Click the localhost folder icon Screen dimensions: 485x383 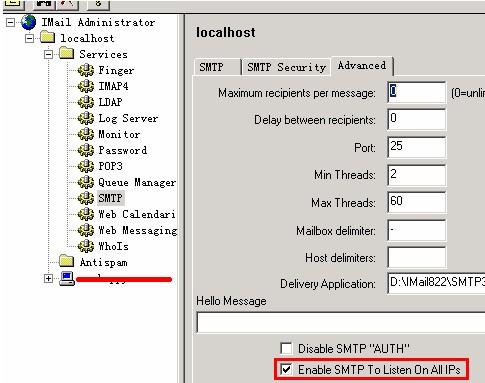tap(47, 38)
